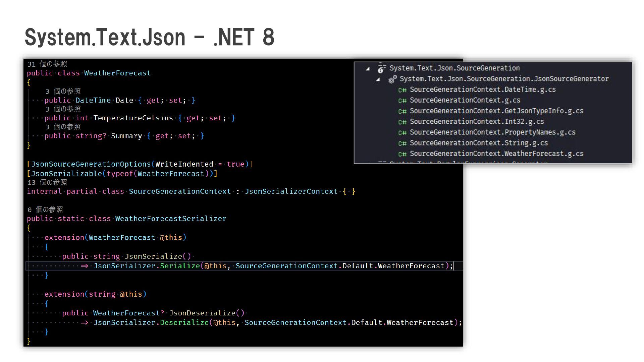
Task: Click WriteIndented in JsonSourceGenerationOptions attribute
Action: click(184, 164)
